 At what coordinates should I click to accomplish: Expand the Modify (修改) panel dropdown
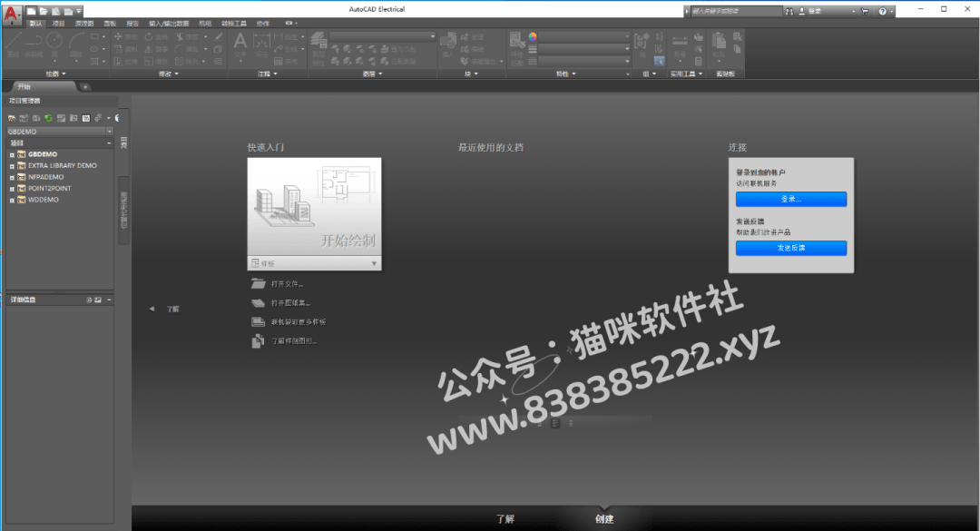168,74
